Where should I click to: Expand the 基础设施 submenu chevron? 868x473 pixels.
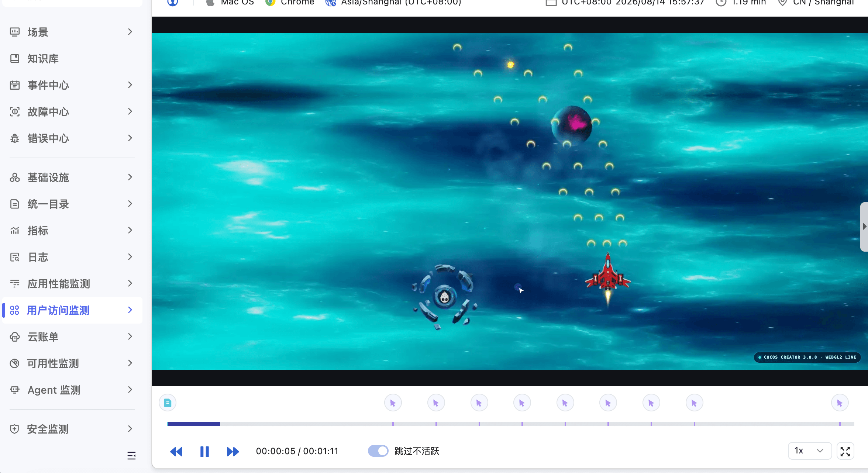[x=130, y=177]
